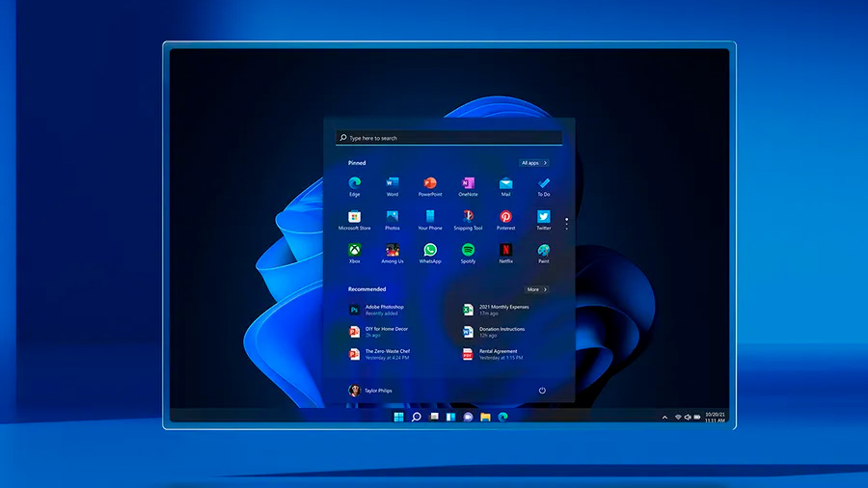Viewport: 868px width, 488px height.
Task: Launch the Xbox app
Action: (x=354, y=251)
